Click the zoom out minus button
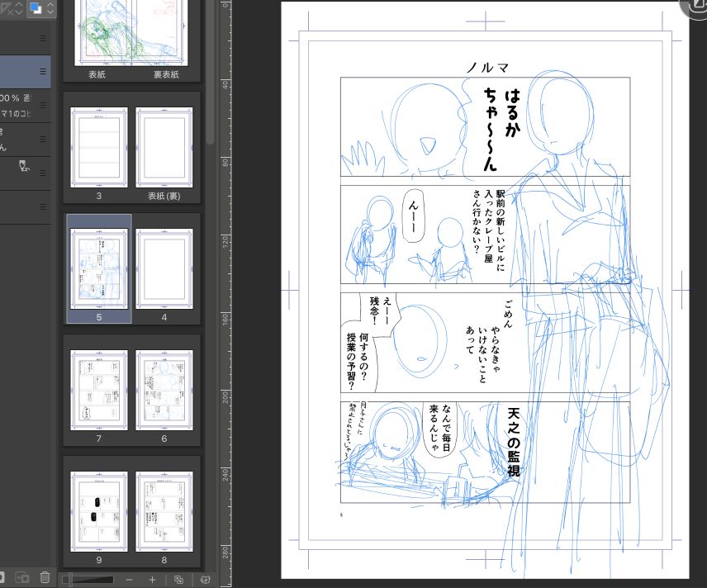Image resolution: width=707 pixels, height=588 pixels. coord(130,580)
